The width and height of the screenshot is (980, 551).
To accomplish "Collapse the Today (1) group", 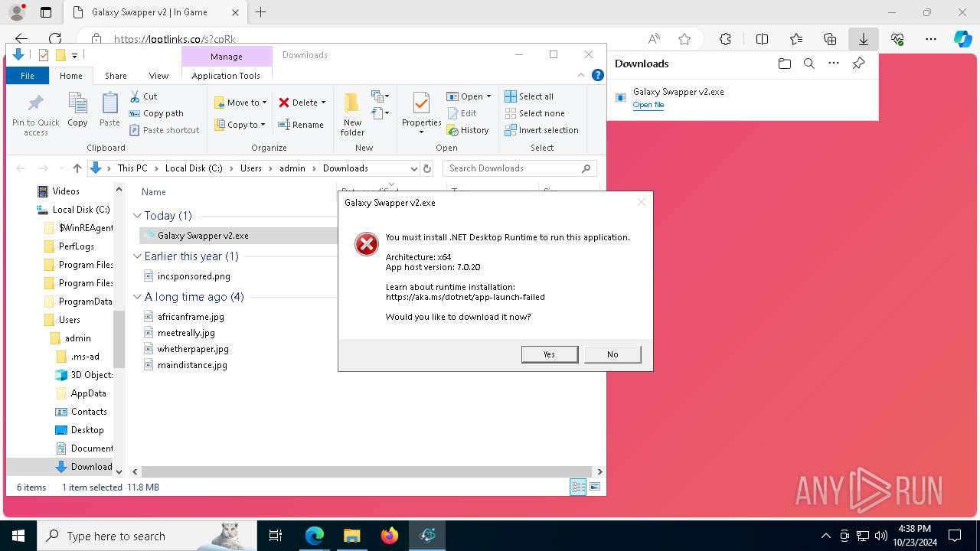I will click(138, 216).
